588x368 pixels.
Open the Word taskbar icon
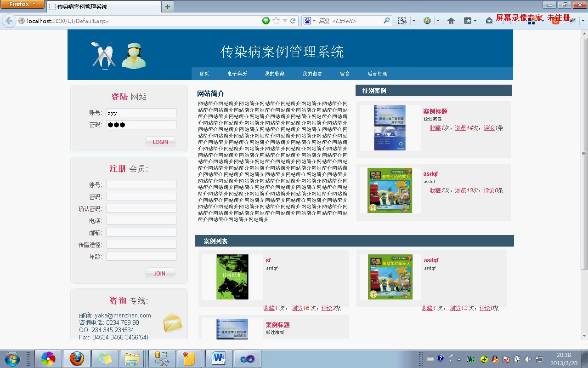tap(219, 359)
